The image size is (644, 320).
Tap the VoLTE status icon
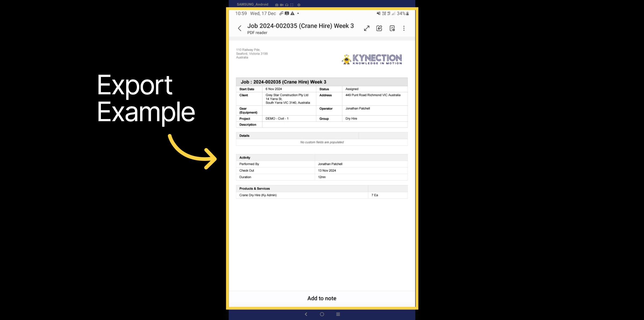(x=384, y=13)
